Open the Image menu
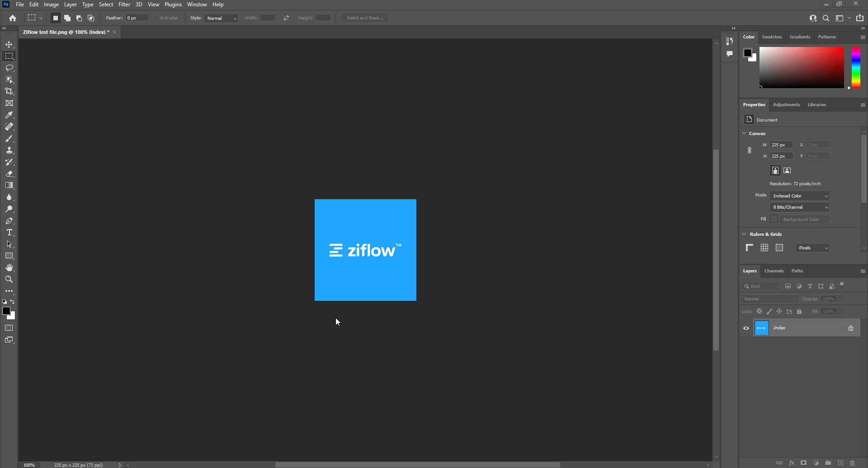The image size is (868, 468). pyautogui.click(x=51, y=5)
